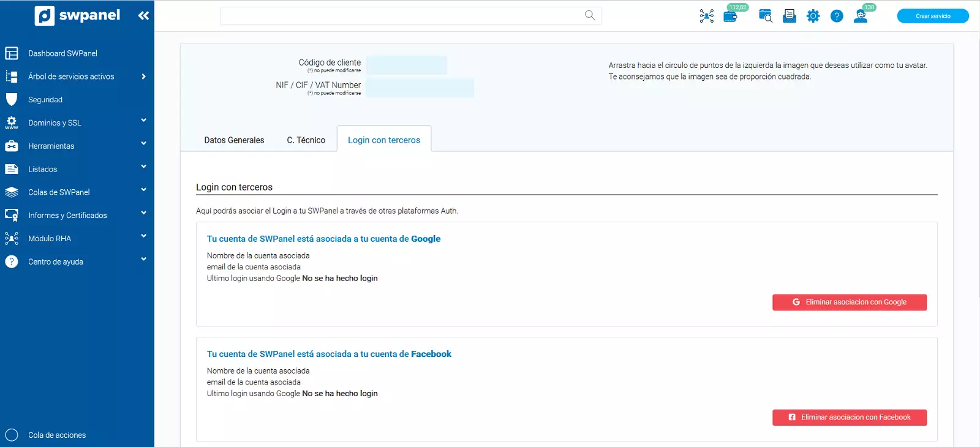Switch to the Datos Generales tab

pyautogui.click(x=234, y=140)
